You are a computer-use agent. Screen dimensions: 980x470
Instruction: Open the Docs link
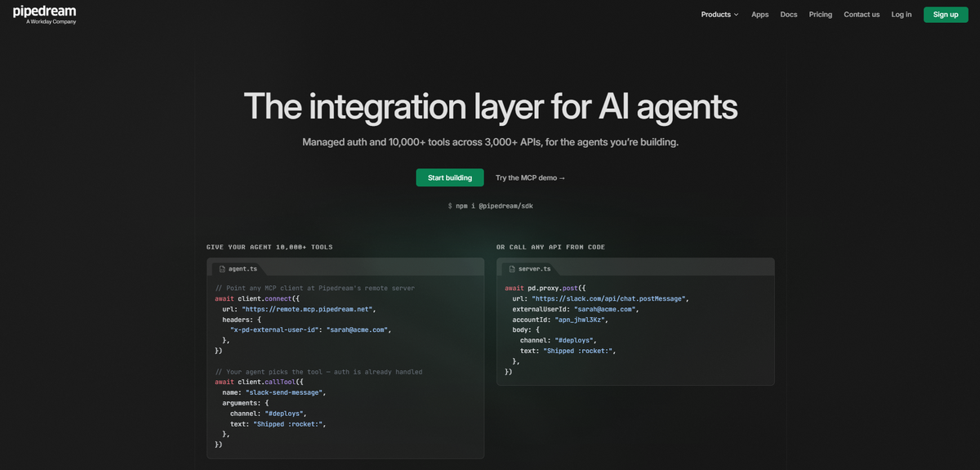coord(789,15)
